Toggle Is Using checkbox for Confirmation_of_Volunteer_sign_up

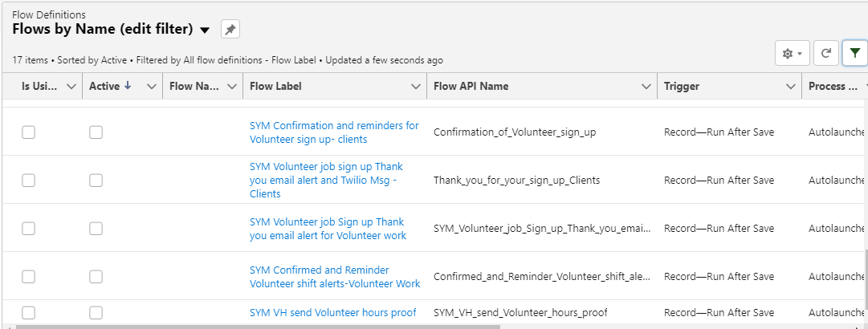coord(28,132)
